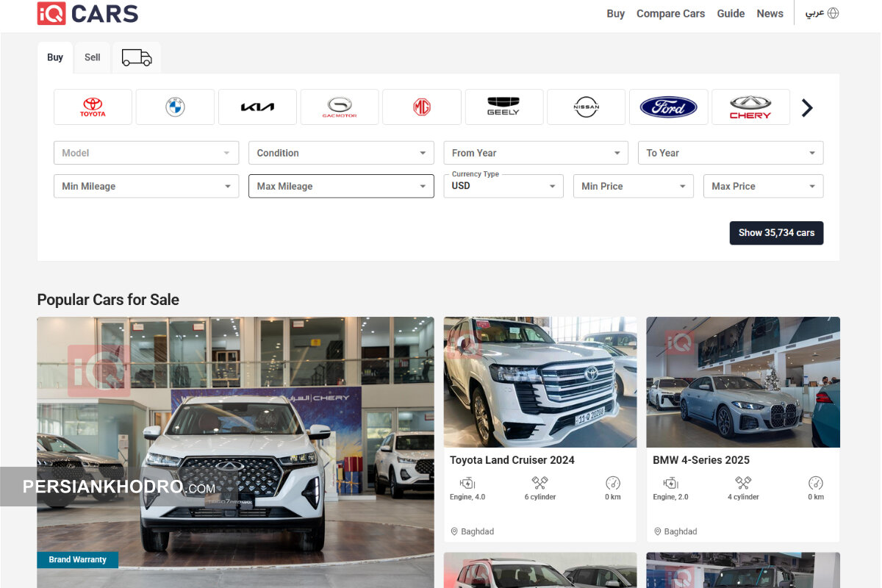Pick the Nissan brand logo
The width and height of the screenshot is (882, 588).
point(586,107)
